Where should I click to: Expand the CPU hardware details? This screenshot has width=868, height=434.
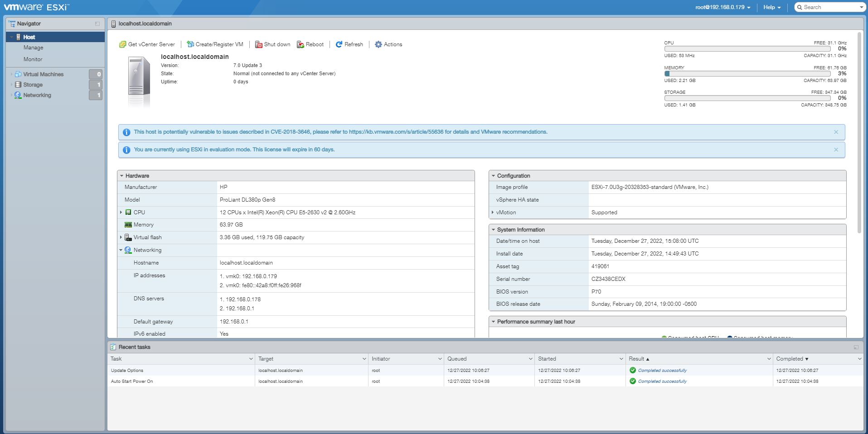click(x=121, y=212)
